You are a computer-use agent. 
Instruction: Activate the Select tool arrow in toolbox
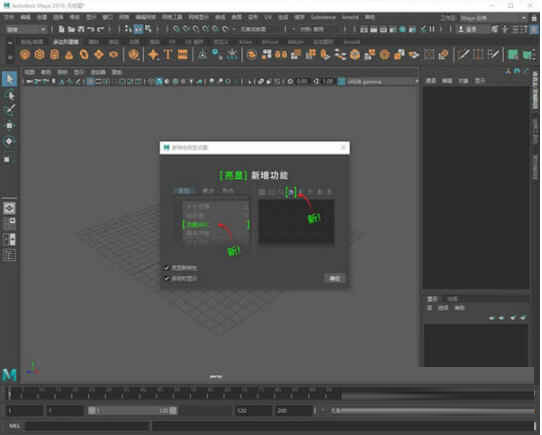click(x=9, y=79)
